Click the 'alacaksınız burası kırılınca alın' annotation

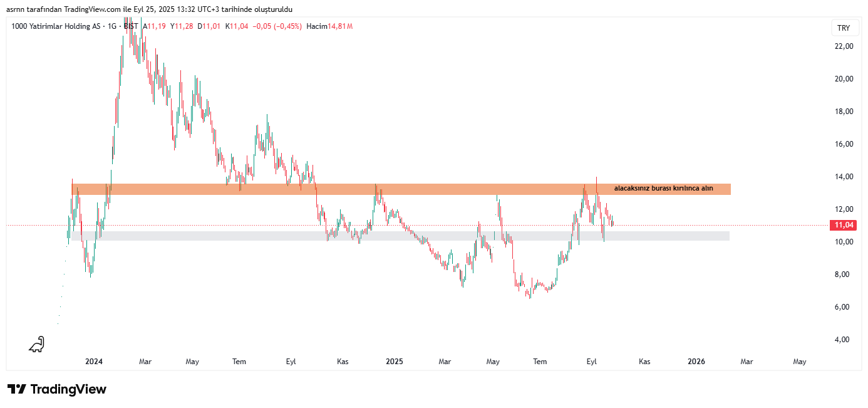(x=663, y=188)
